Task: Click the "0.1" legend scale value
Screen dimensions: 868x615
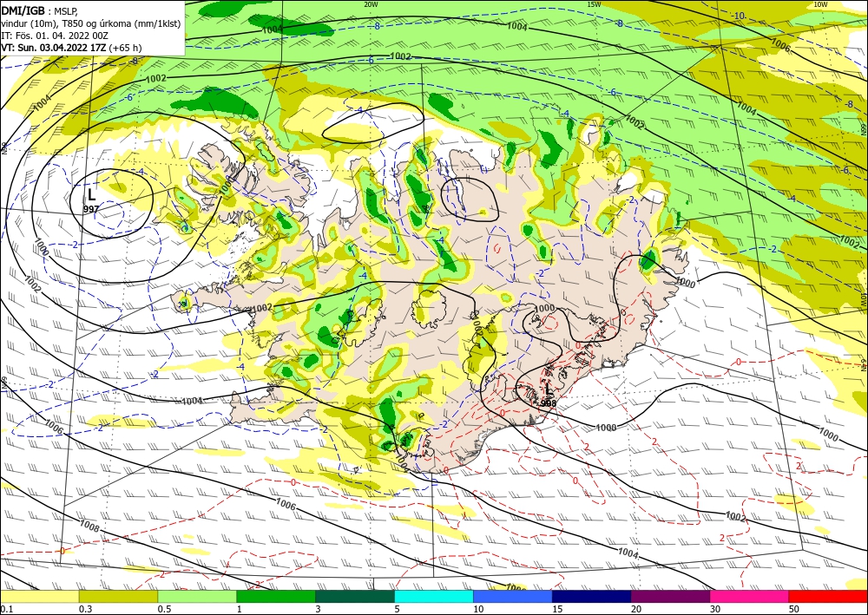Action: tap(7, 609)
